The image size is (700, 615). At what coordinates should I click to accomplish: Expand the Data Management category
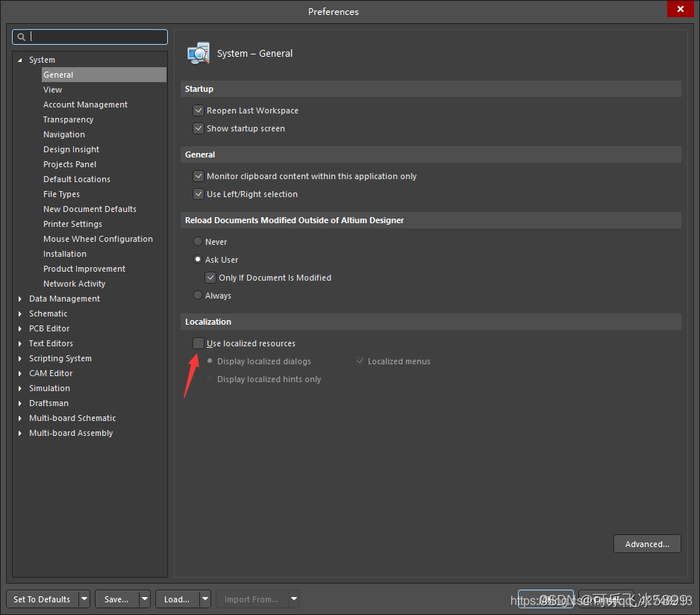pyautogui.click(x=21, y=299)
